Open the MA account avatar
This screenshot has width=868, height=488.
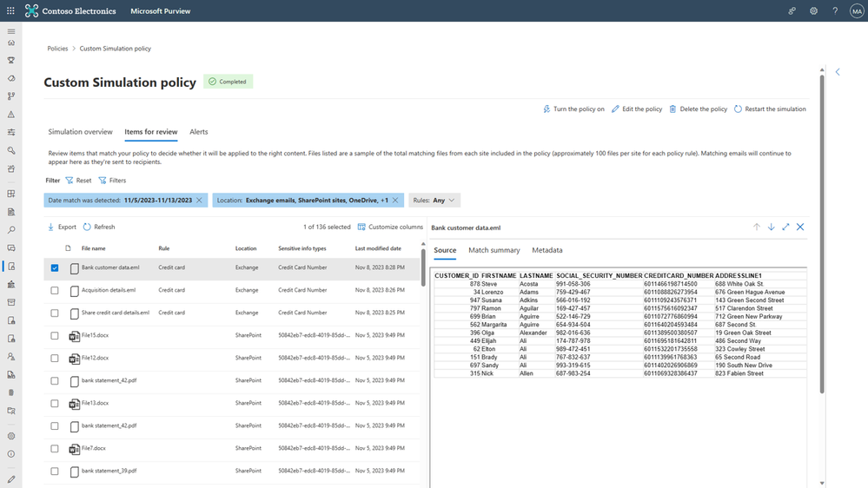857,10
